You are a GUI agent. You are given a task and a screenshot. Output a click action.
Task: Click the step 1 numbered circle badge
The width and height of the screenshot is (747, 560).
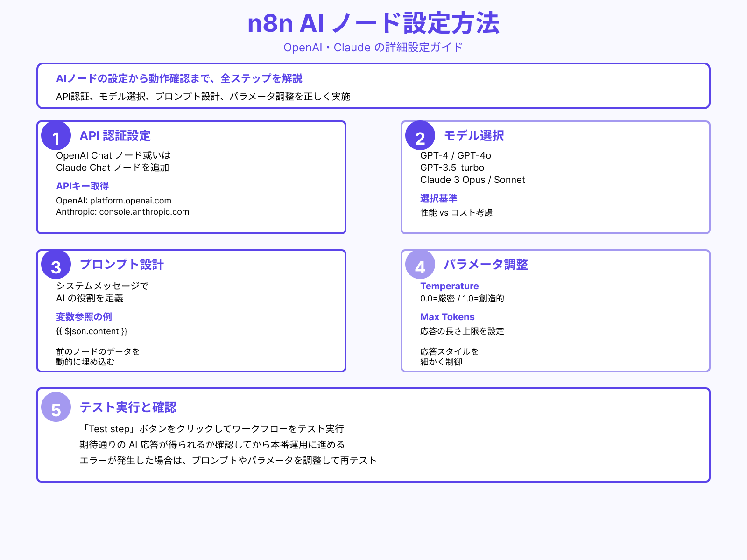tap(56, 137)
